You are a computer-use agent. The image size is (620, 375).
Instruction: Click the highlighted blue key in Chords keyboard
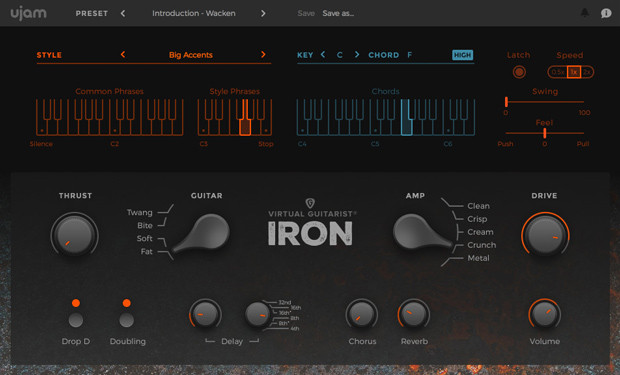click(406, 127)
